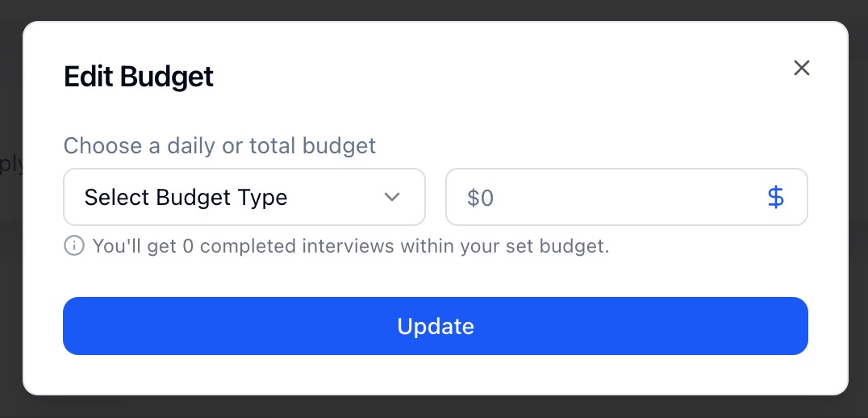The height and width of the screenshot is (418, 868).
Task: Click the chevron arrow in budget type box
Action: pyautogui.click(x=392, y=197)
